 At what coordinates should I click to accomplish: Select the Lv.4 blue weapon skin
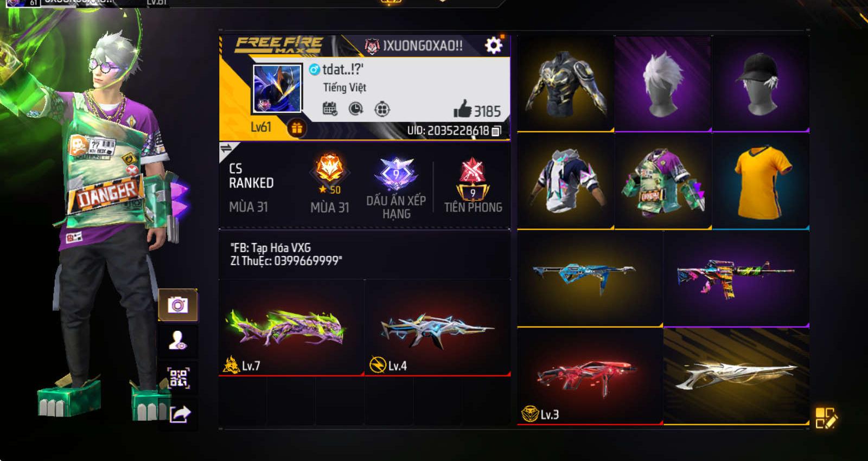point(438,328)
